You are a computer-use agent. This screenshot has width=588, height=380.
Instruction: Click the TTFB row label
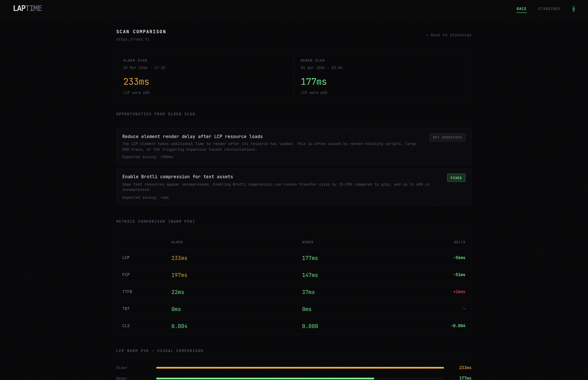tap(127, 292)
